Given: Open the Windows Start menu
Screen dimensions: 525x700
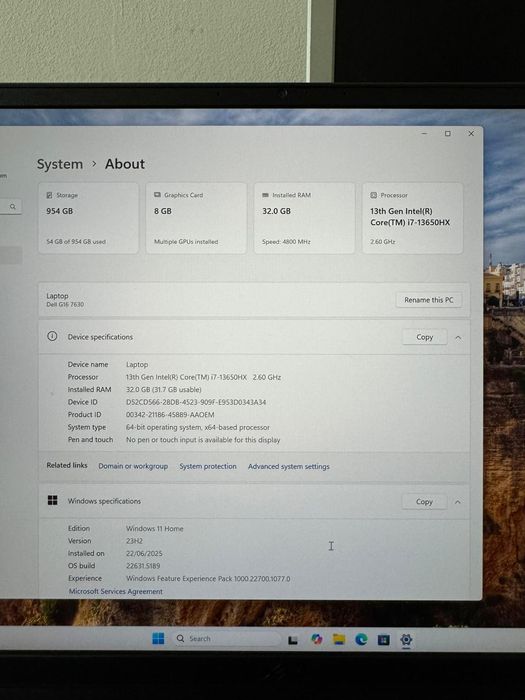Looking at the screenshot, I should coord(158,638).
